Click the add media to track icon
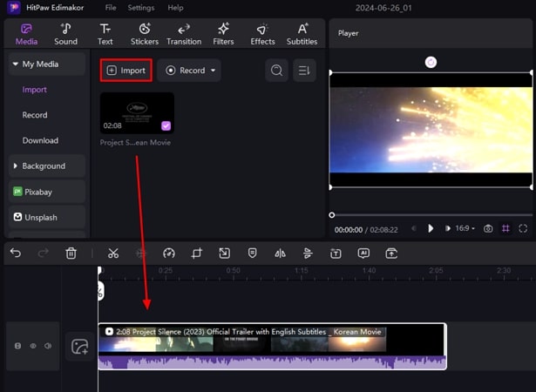The height and width of the screenshot is (392, 536). coord(79,346)
